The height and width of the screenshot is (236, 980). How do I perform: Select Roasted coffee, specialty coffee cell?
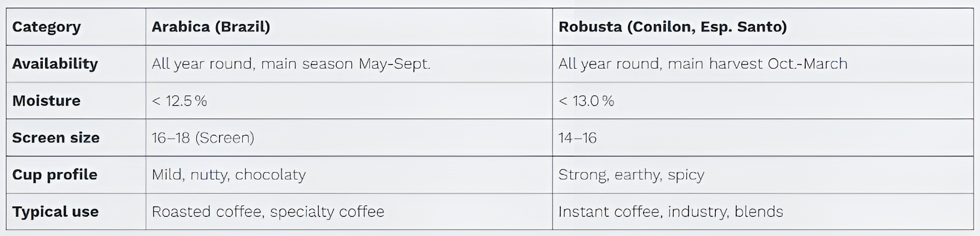(x=268, y=212)
